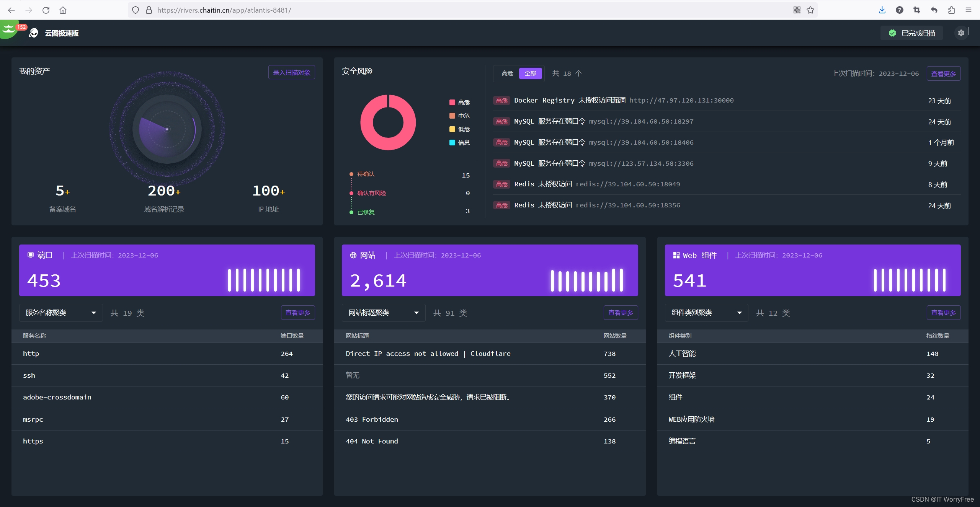Open the QR code icon in address bar
Image resolution: width=980 pixels, height=507 pixels.
coord(797,10)
